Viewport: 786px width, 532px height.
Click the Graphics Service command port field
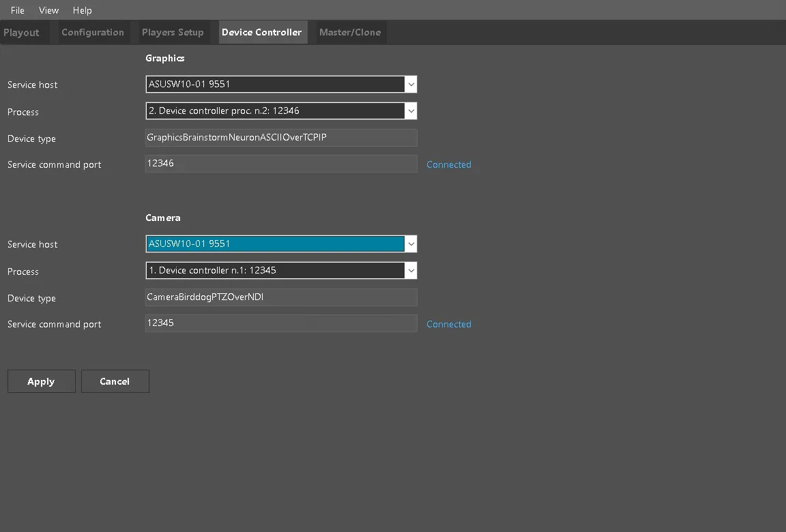280,164
